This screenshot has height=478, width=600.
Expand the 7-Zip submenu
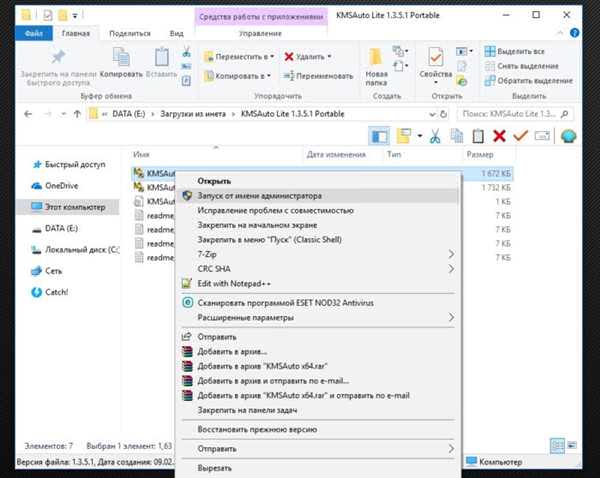point(451,254)
